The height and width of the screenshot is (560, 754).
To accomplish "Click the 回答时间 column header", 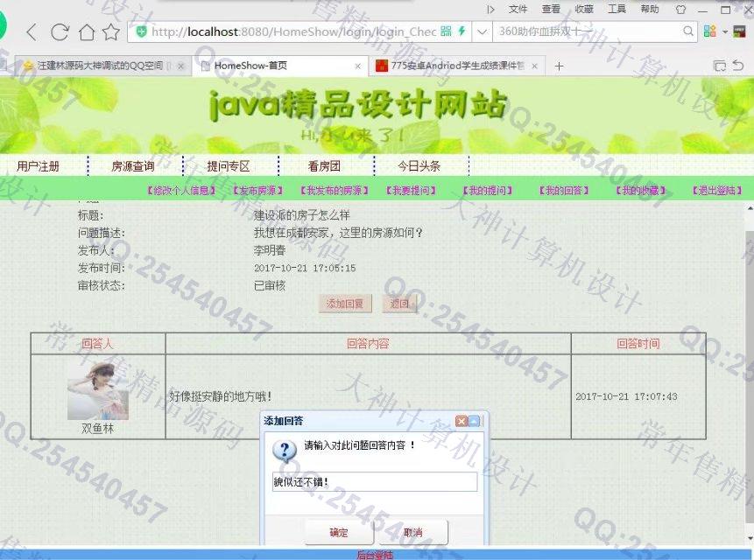I will [x=638, y=344].
